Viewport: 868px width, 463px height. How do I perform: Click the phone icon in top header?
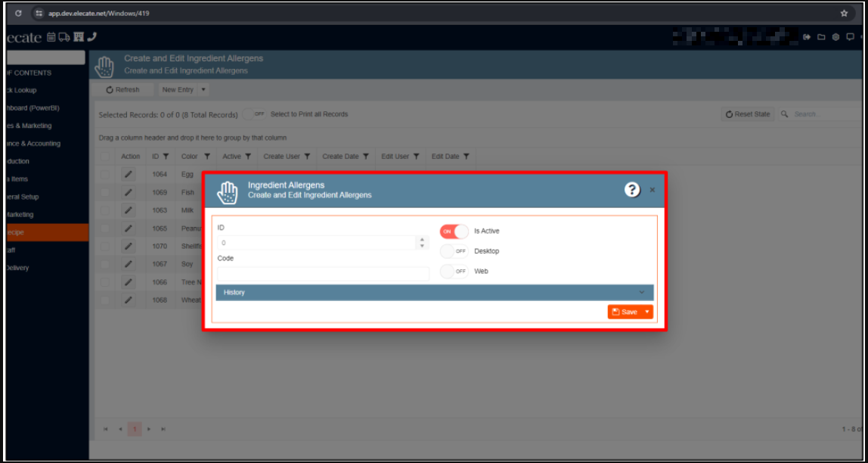point(91,37)
